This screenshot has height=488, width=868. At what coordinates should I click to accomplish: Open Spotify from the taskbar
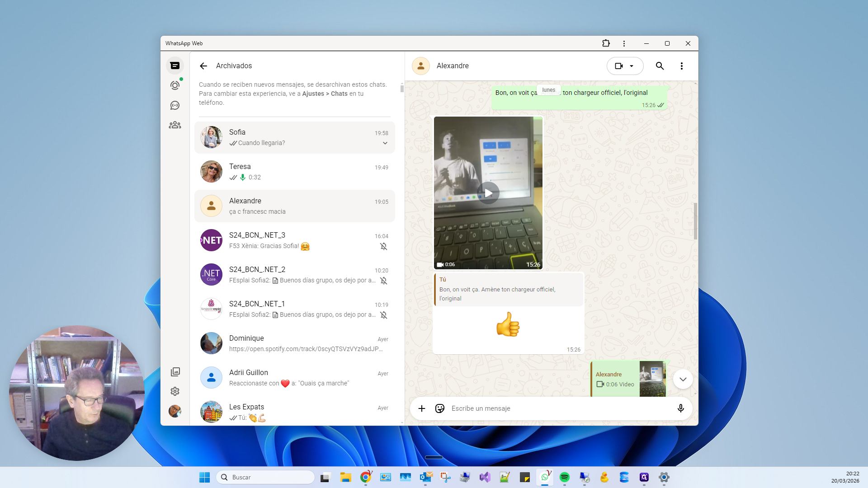pyautogui.click(x=564, y=477)
